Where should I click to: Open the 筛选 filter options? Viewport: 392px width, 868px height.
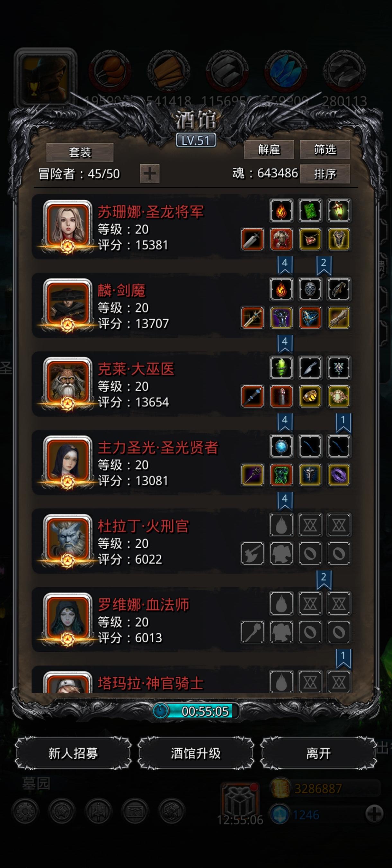point(325,149)
